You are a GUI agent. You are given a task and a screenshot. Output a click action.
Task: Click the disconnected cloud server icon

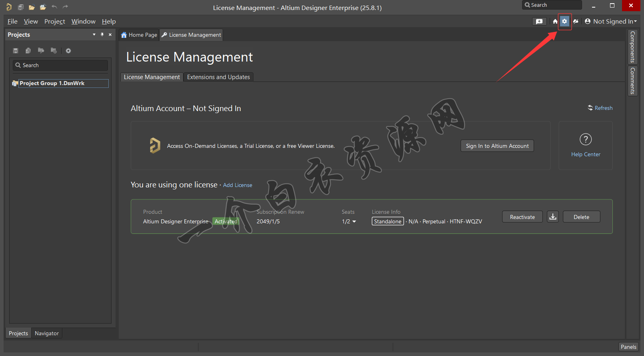point(576,22)
